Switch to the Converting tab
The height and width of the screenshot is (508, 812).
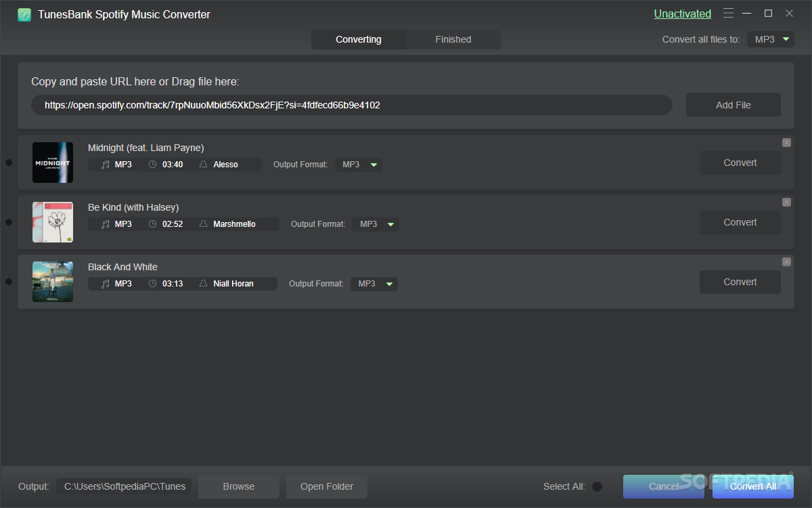click(359, 39)
